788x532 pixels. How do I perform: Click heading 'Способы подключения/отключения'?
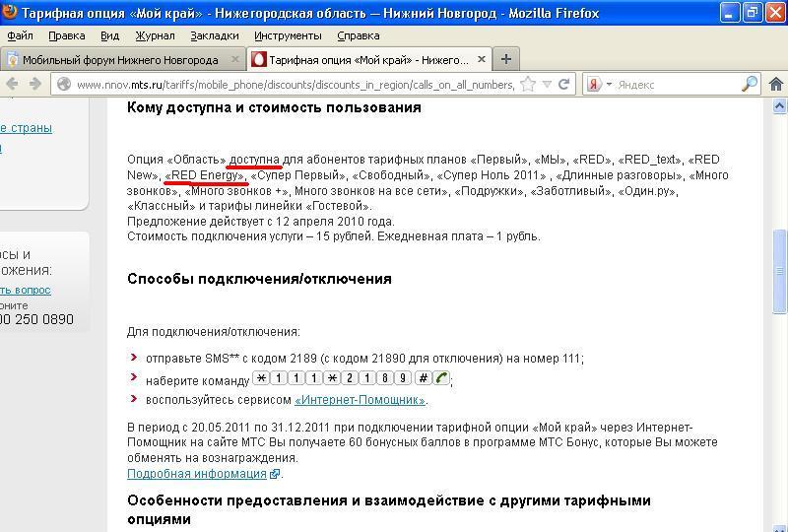(259, 279)
